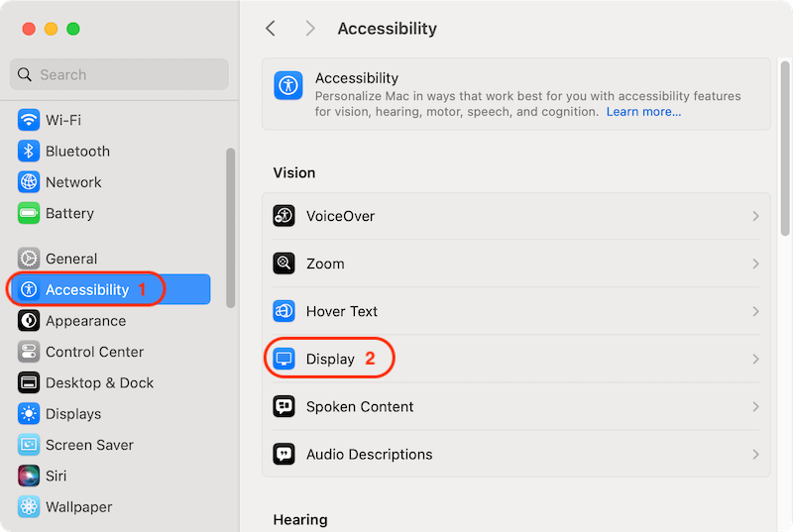
Task: Expand the Audio Descriptions chevron
Action: click(755, 454)
